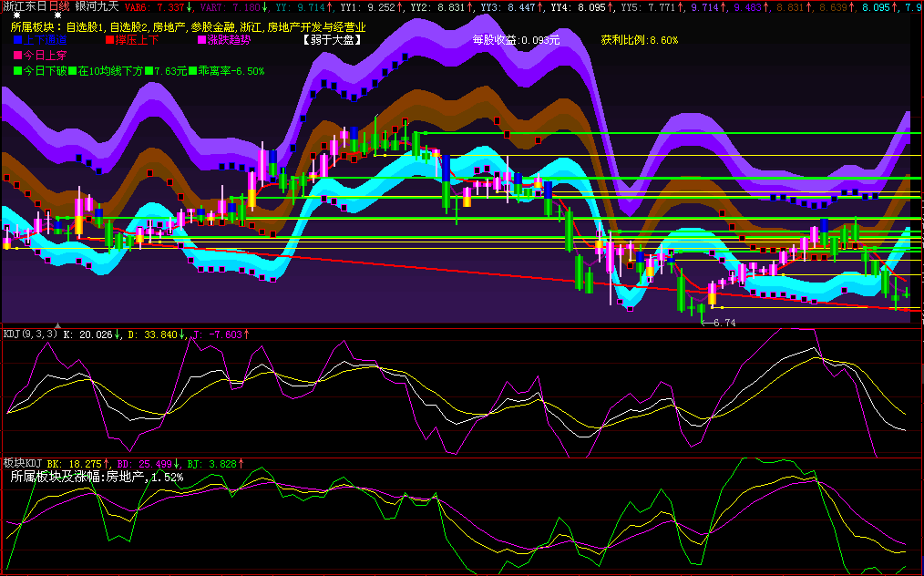
Task: Select the YY5: 7.771 readout
Action: pyautogui.click(x=648, y=7)
